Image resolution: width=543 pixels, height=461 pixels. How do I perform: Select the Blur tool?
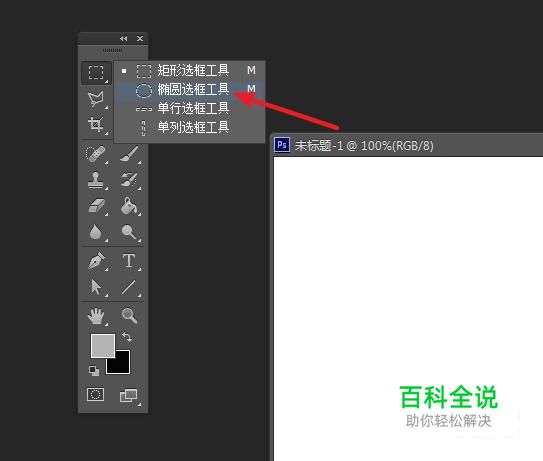(96, 232)
